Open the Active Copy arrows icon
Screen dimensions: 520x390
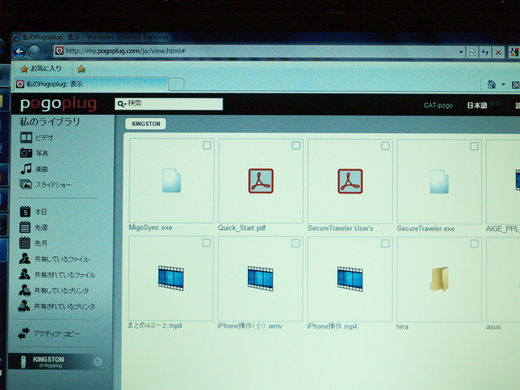pos(24,333)
